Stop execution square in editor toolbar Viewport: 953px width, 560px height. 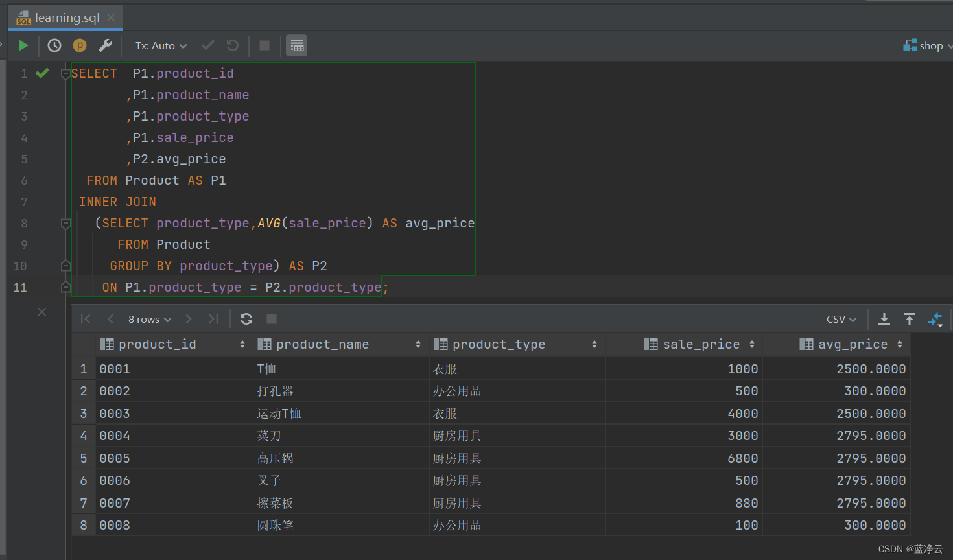(265, 45)
